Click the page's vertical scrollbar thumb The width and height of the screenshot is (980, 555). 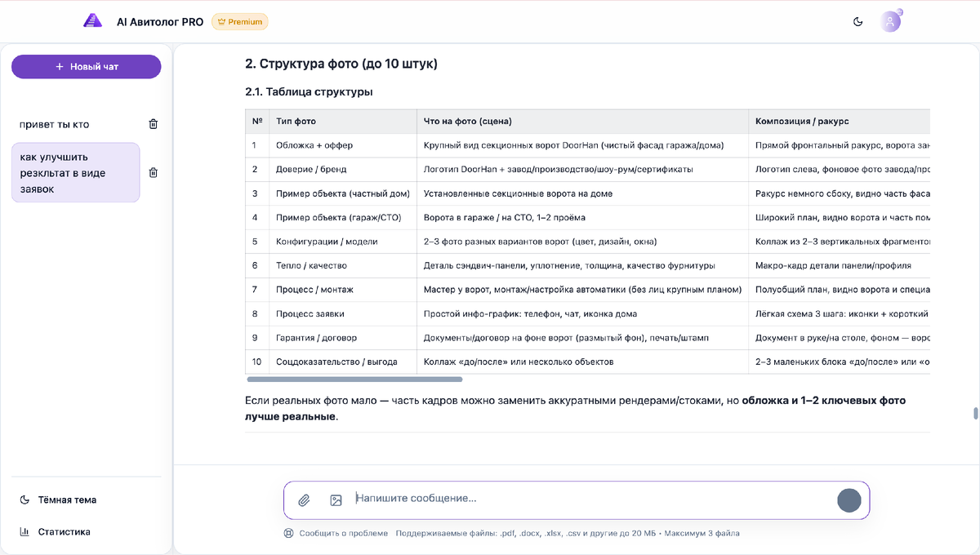click(x=974, y=413)
